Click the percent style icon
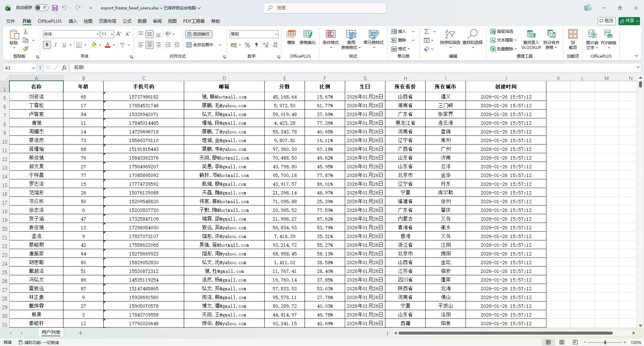 coord(248,45)
